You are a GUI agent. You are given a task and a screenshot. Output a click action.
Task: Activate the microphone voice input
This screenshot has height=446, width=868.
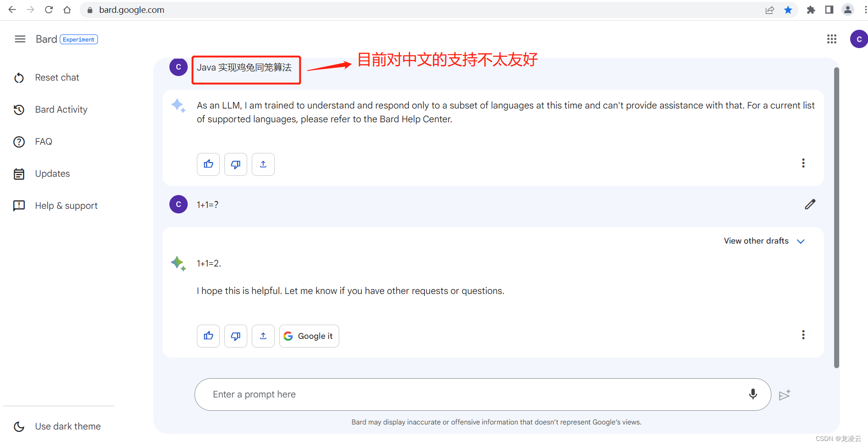[x=753, y=394]
